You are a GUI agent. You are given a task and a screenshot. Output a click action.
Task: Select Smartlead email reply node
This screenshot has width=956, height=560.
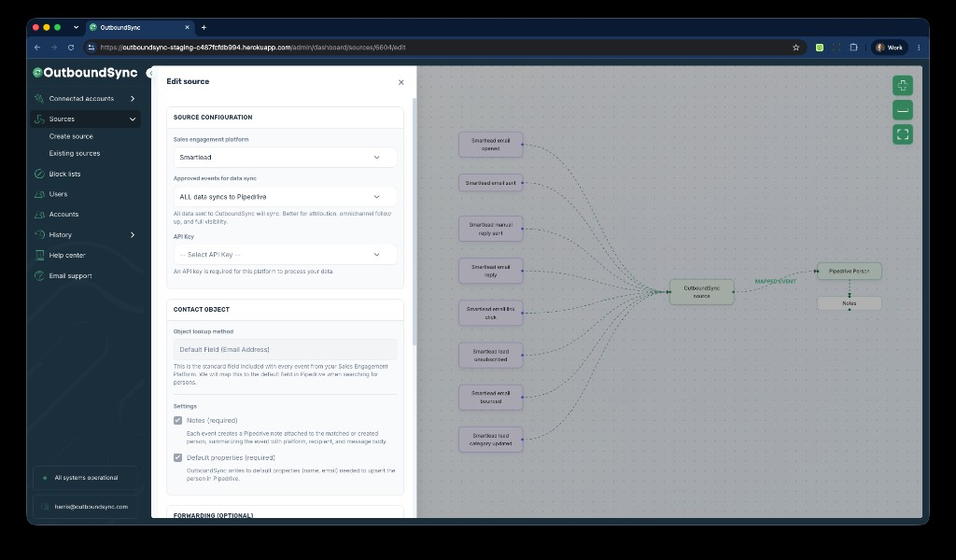[x=490, y=271]
